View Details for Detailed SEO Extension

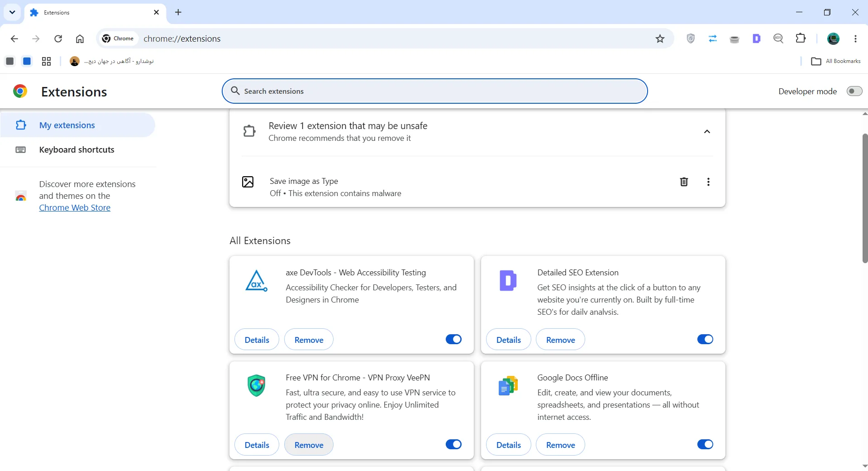[x=508, y=340]
